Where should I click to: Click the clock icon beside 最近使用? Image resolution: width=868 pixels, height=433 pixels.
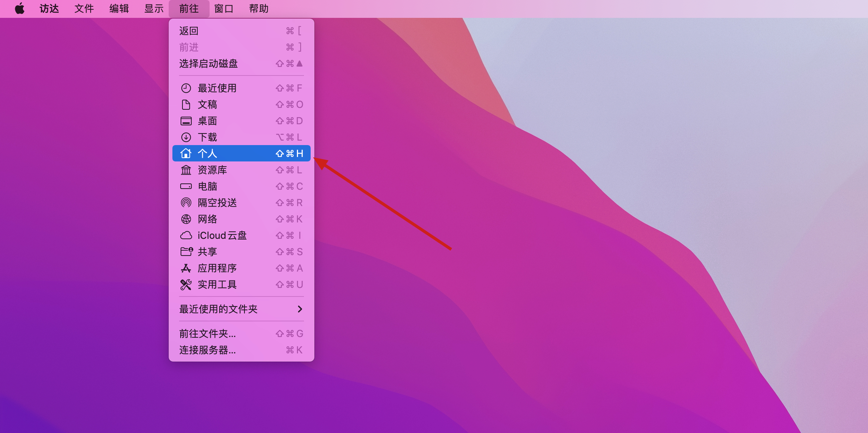[186, 88]
